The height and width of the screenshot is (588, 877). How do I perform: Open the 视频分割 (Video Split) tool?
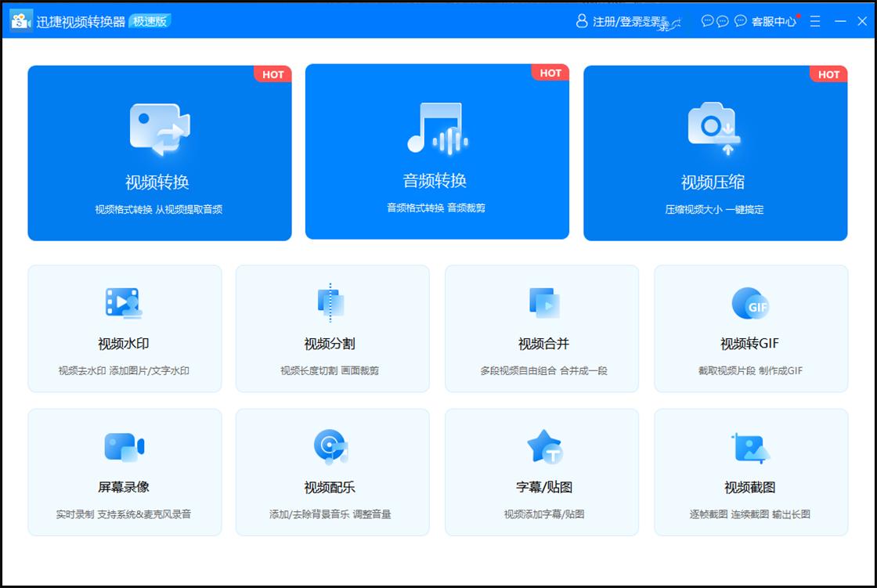332,327
